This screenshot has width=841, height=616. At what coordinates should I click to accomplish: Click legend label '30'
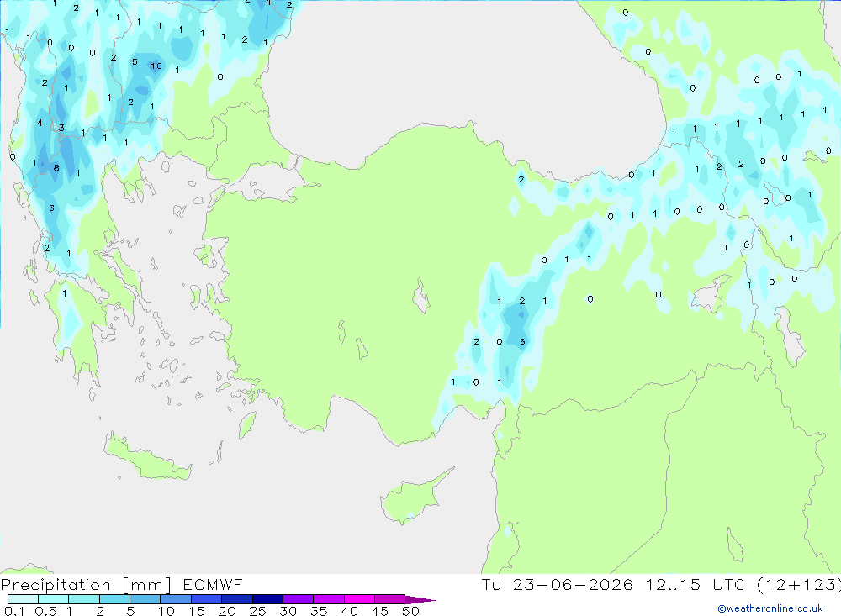(288, 611)
